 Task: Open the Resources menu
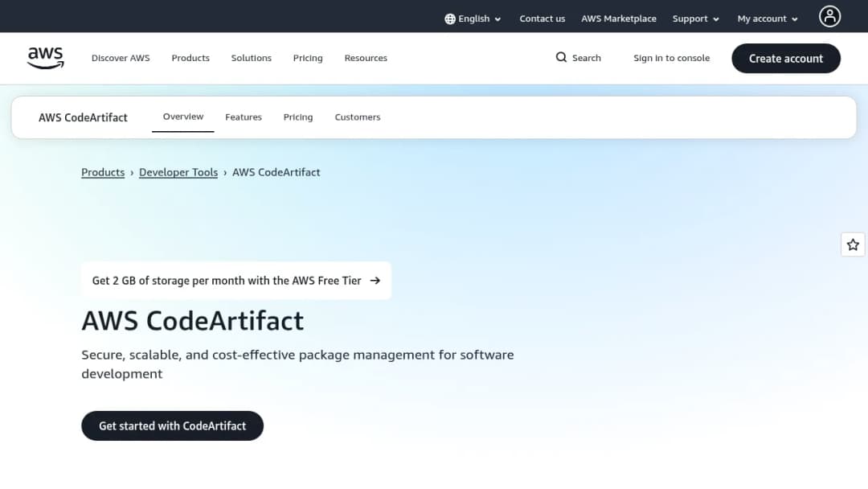[366, 58]
